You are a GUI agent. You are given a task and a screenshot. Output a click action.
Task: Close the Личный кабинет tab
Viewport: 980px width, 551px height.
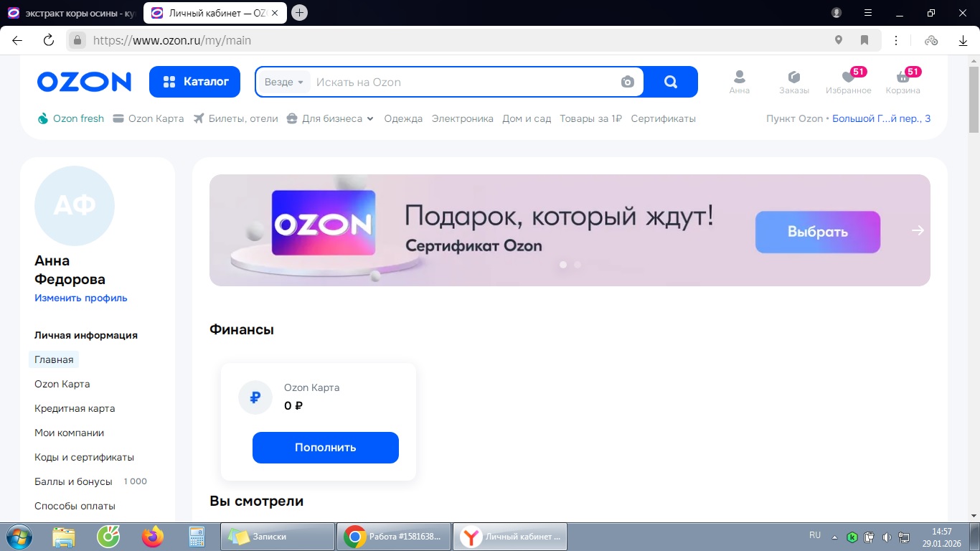tap(275, 13)
